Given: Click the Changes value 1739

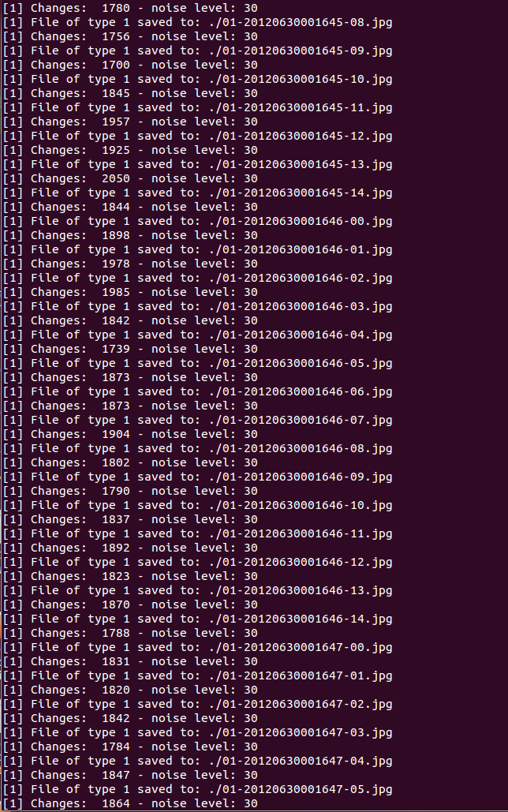Looking at the screenshot, I should pos(116,349).
